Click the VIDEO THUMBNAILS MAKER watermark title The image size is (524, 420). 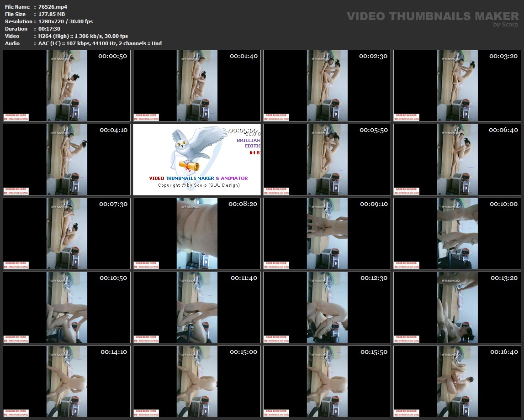[432, 16]
